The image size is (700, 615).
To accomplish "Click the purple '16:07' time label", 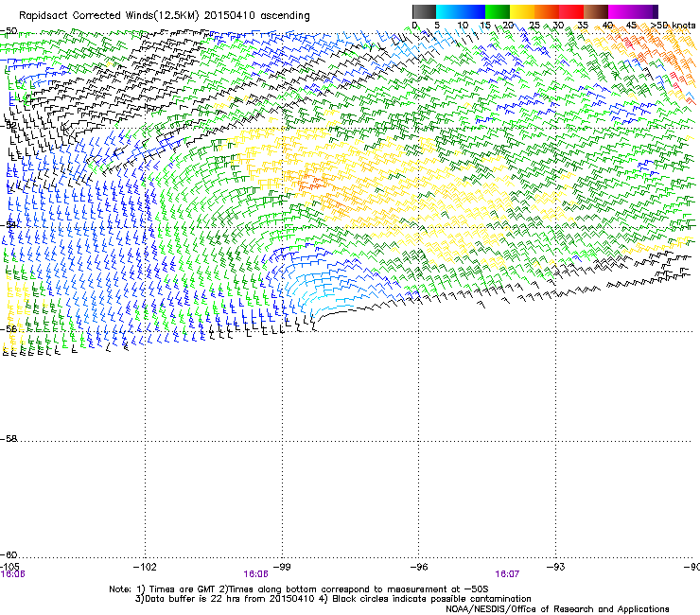I will point(507,574).
